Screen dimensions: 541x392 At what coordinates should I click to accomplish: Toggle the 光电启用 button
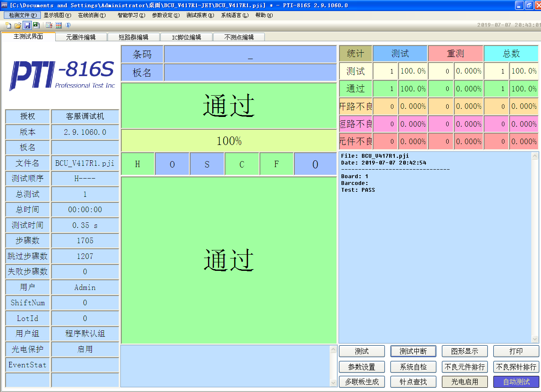tap(465, 382)
